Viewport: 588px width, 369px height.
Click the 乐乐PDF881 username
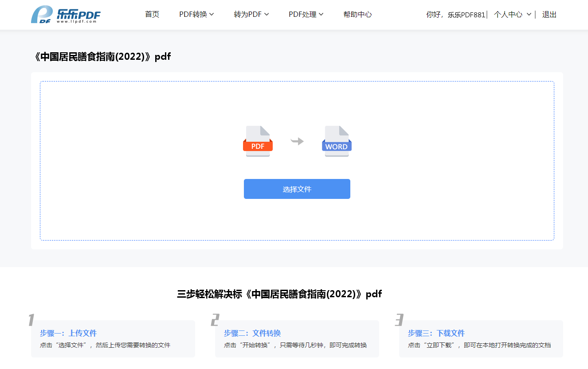(x=466, y=15)
